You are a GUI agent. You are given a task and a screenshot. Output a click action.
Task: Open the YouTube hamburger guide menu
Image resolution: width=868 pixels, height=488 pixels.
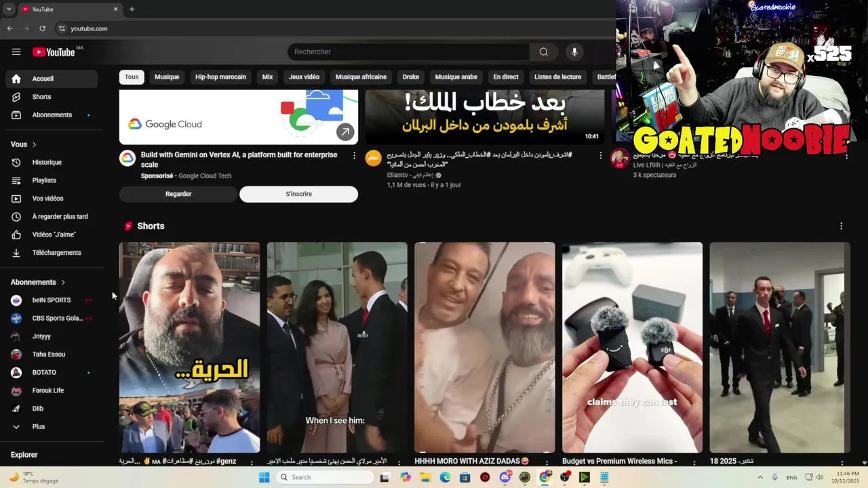pos(16,52)
